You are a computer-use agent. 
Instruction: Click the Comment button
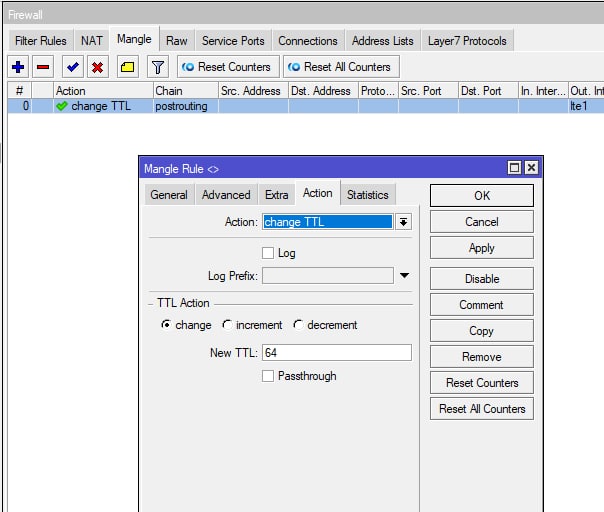tap(482, 305)
